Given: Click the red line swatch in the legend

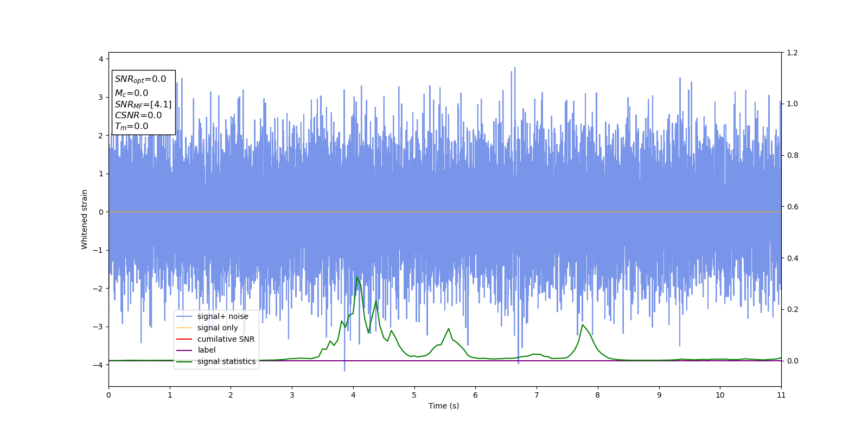Looking at the screenshot, I should pos(184,339).
